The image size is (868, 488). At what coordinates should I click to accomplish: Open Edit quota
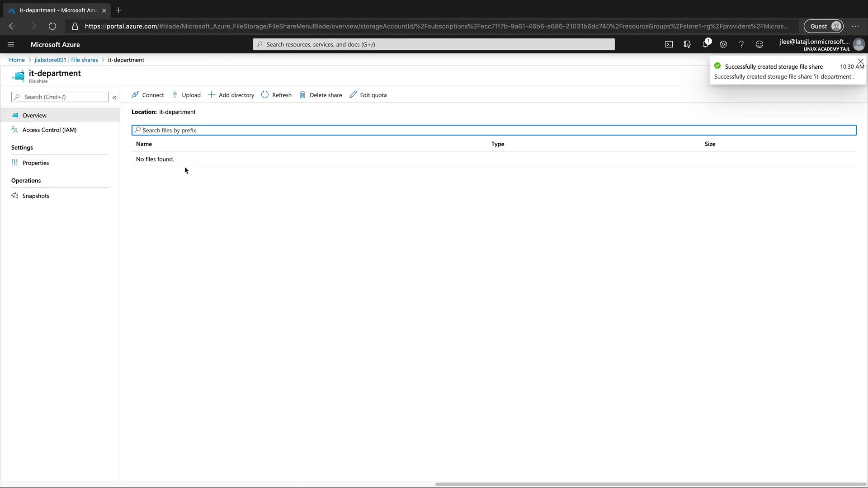pyautogui.click(x=368, y=95)
